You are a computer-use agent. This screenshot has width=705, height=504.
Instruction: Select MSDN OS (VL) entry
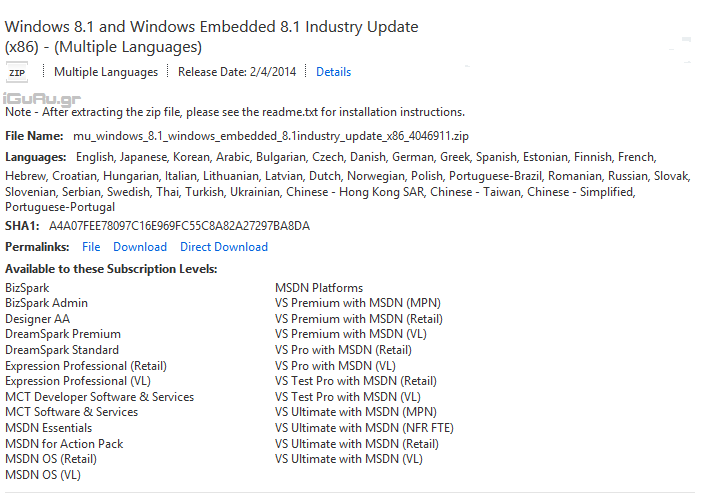[43, 475]
